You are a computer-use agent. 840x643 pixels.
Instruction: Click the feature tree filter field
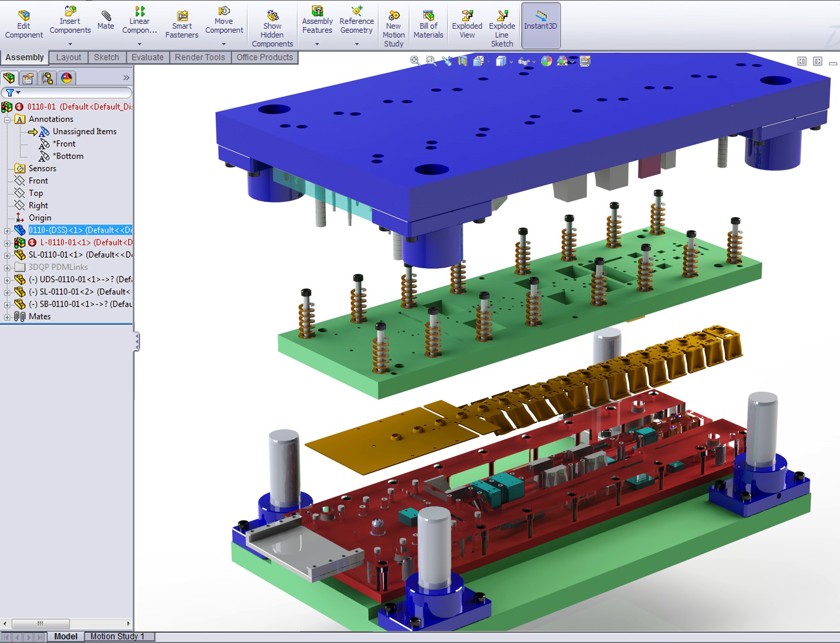(72, 93)
